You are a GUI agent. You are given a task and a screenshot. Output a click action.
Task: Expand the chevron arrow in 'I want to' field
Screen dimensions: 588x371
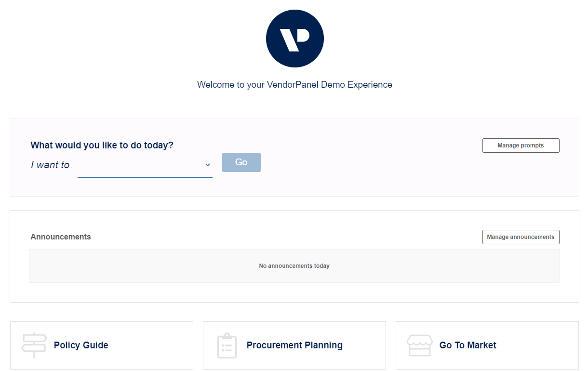point(208,165)
